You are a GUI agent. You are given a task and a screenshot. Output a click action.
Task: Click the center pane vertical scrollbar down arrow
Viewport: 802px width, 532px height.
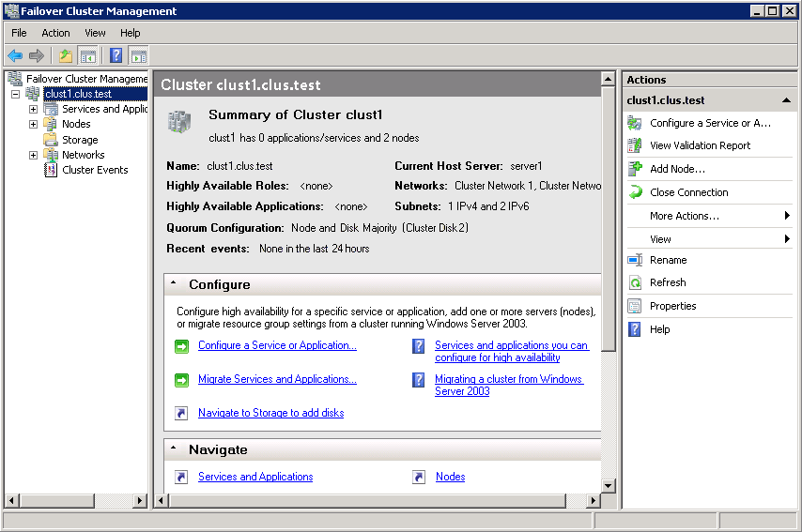[x=609, y=485]
